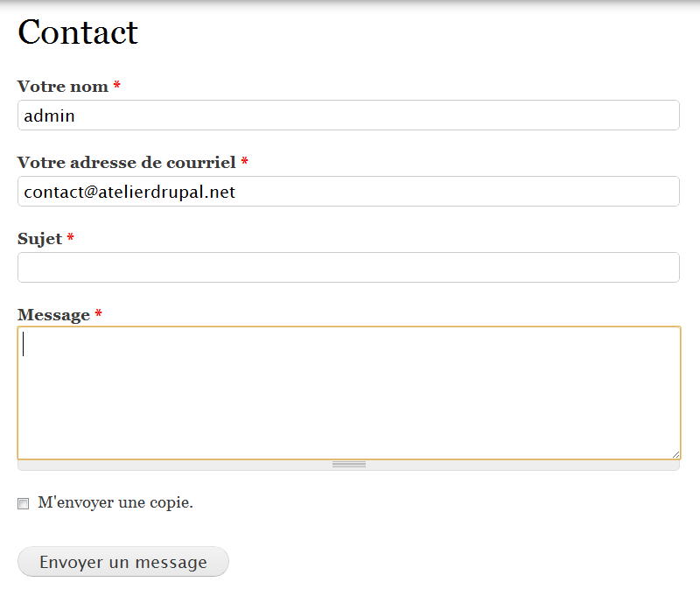Click the M'envoyer une copie label text

(x=115, y=503)
